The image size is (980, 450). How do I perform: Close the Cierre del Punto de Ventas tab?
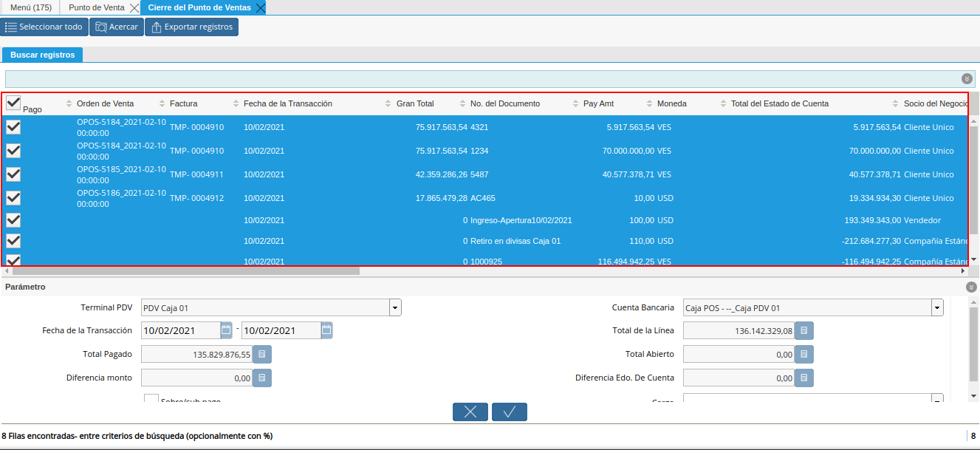click(x=260, y=8)
